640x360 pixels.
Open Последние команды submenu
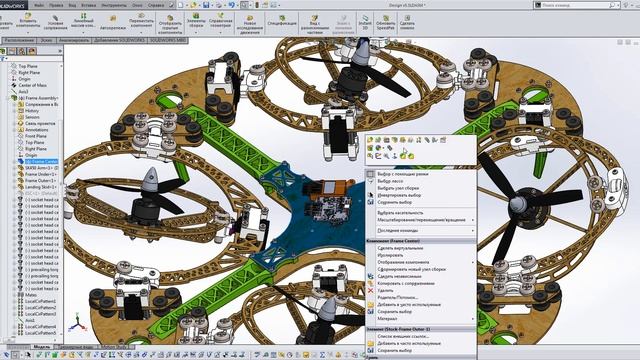(x=420, y=230)
